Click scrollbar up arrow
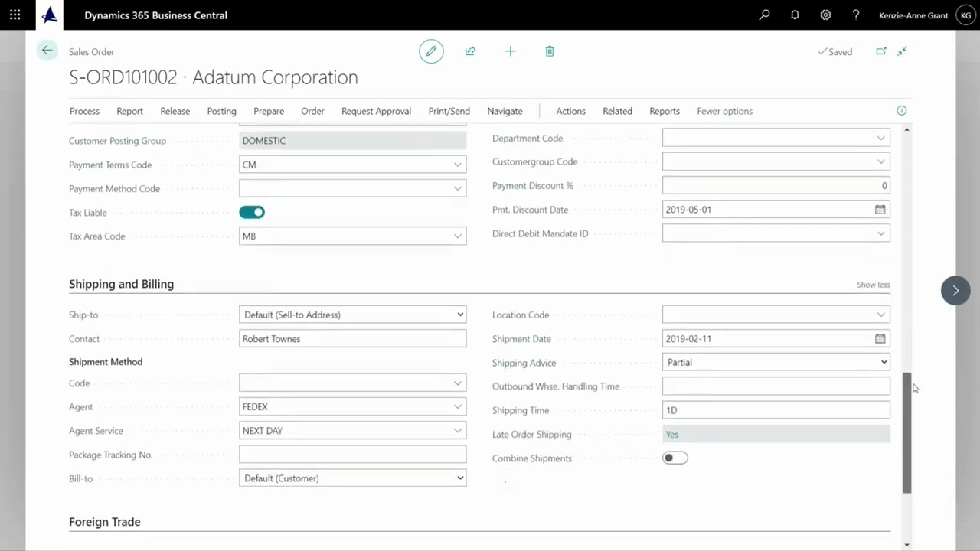 [x=907, y=130]
